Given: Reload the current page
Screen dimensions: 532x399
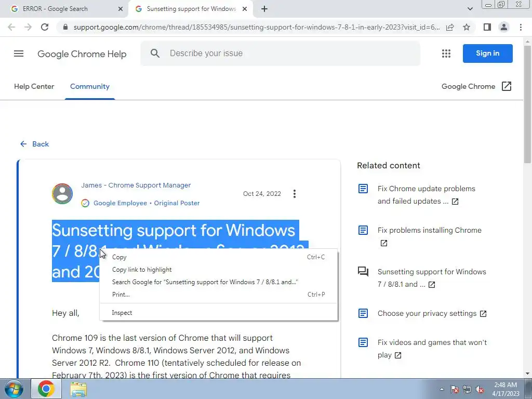Looking at the screenshot, I should (45, 27).
